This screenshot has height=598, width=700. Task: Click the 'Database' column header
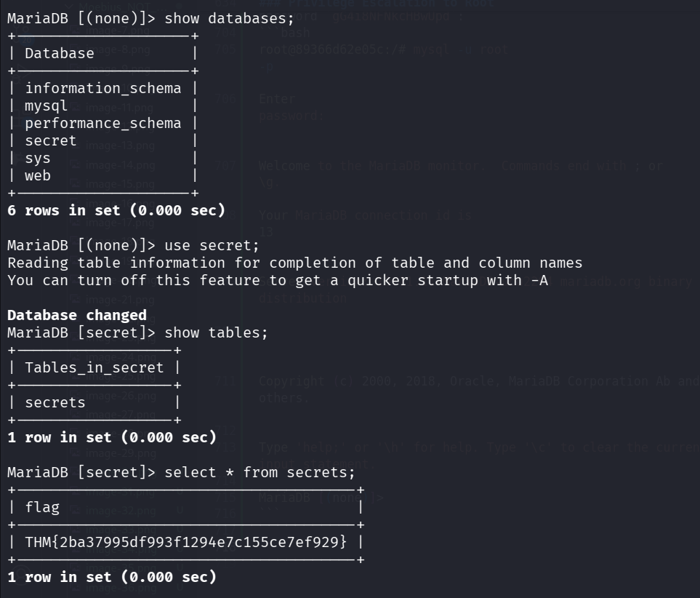point(60,53)
